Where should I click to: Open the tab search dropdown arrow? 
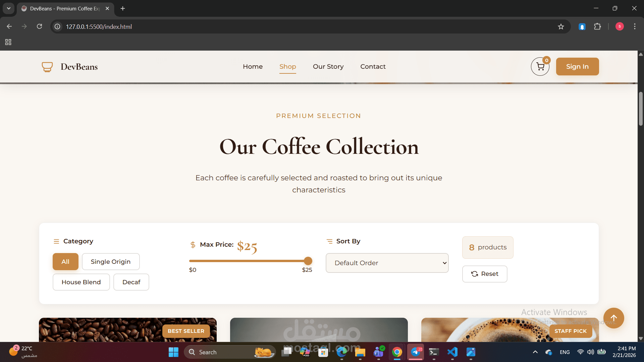coord(9,8)
